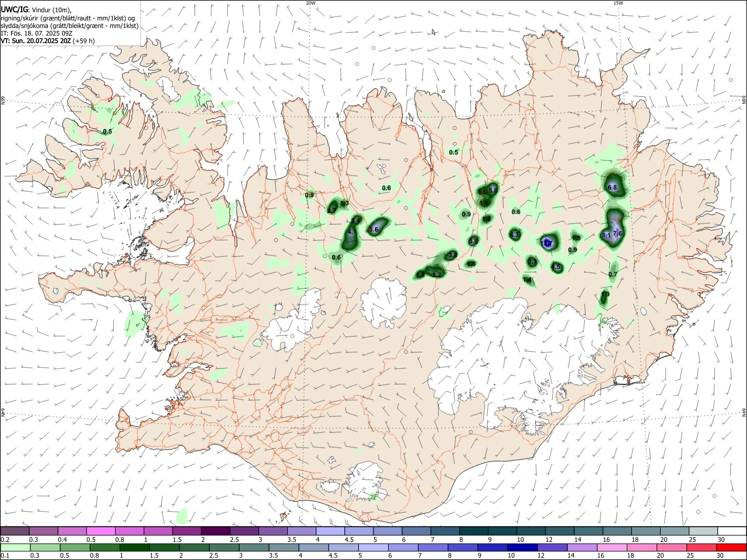Select bright magenta 0.5–0.8 swatch in snow scale

[101, 531]
